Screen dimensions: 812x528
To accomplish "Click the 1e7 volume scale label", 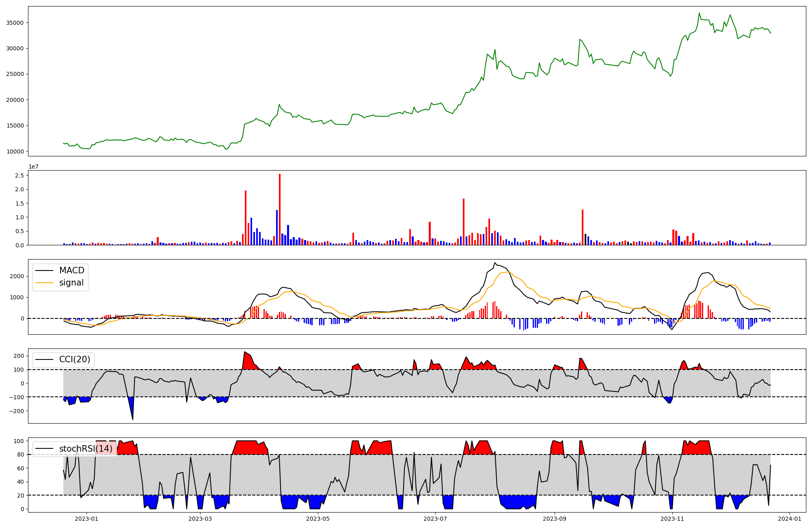I will pos(33,167).
